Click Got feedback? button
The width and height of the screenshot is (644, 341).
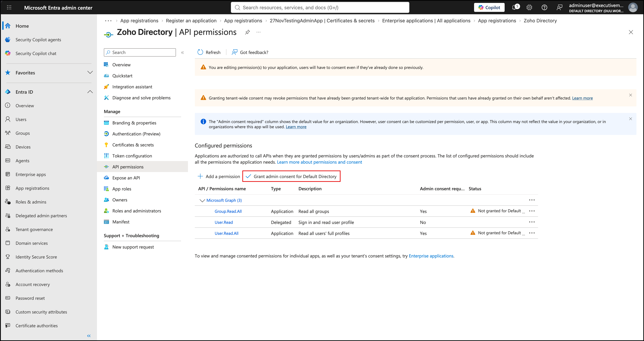click(x=250, y=52)
